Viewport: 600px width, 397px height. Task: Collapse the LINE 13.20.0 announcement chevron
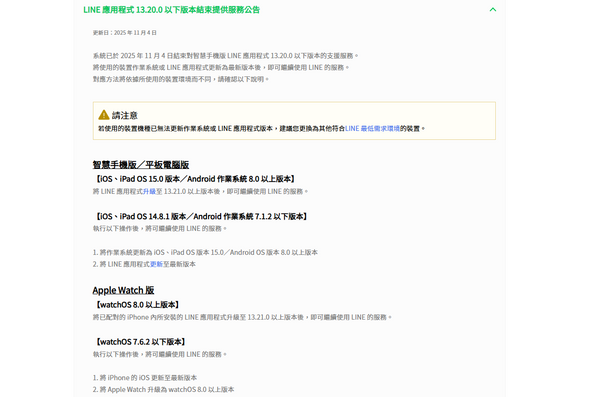click(x=493, y=10)
